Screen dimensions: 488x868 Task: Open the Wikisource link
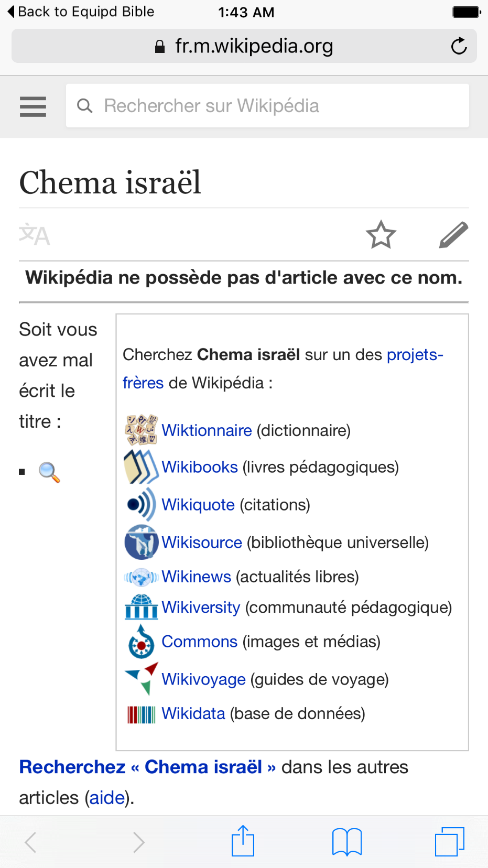coord(202,542)
